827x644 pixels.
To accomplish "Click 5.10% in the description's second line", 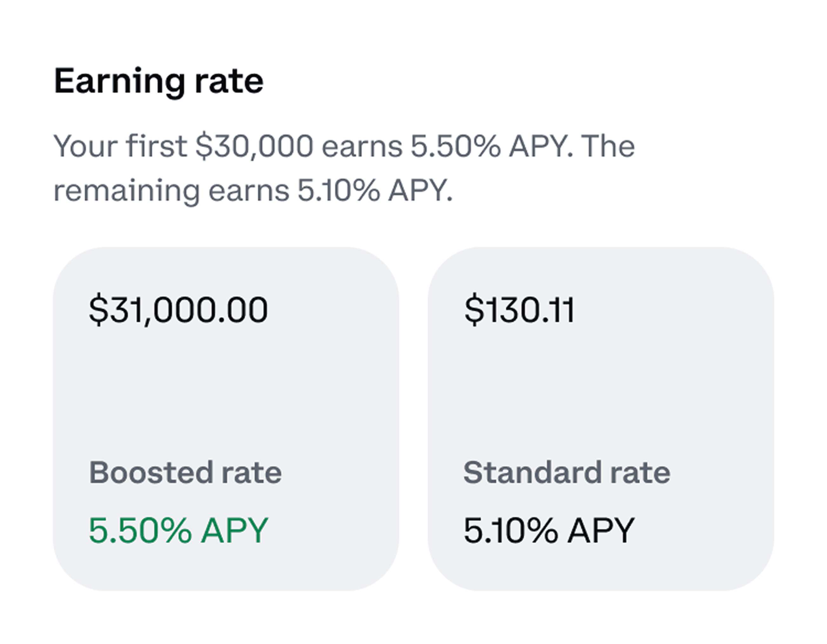I will pyautogui.click(x=339, y=191).
